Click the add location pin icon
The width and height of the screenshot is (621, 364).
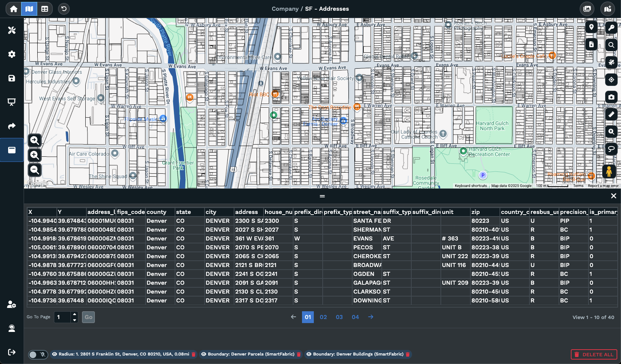[591, 27]
